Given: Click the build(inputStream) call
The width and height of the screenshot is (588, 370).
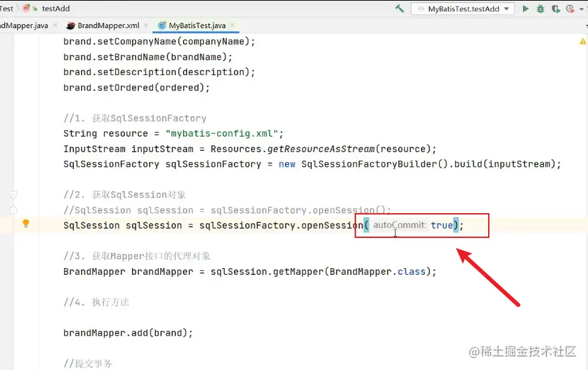Looking at the screenshot, I should (504, 164).
